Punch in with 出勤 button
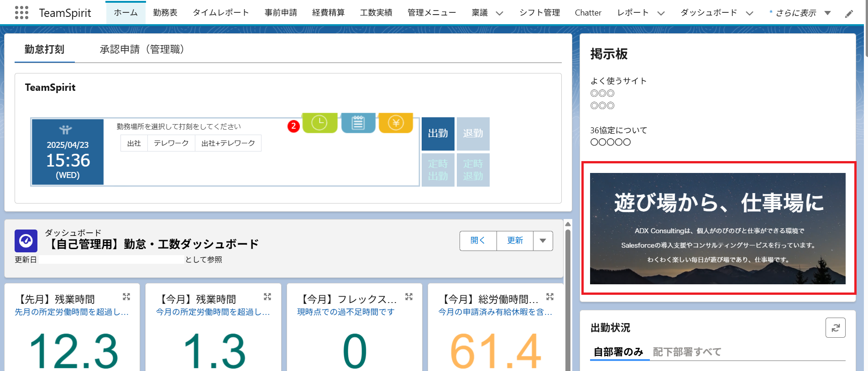This screenshot has width=868, height=371. [438, 134]
